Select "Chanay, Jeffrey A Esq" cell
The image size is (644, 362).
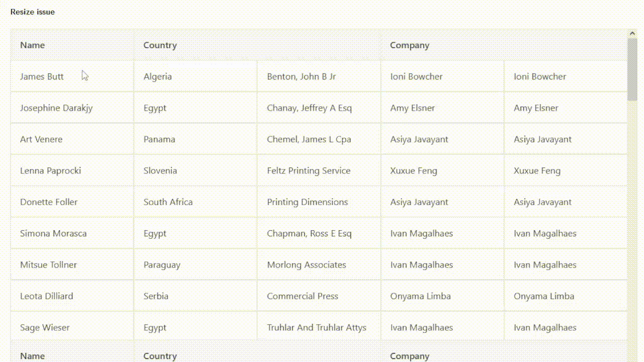[309, 108]
